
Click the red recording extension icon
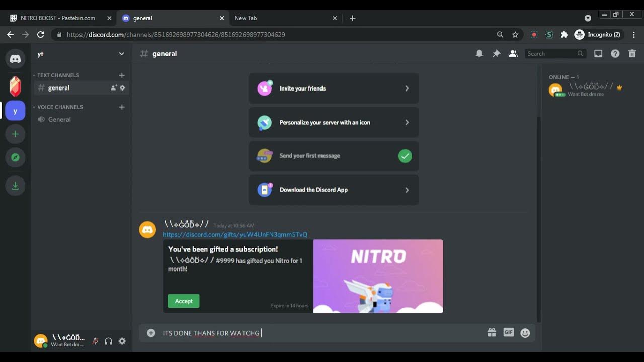pyautogui.click(x=534, y=35)
